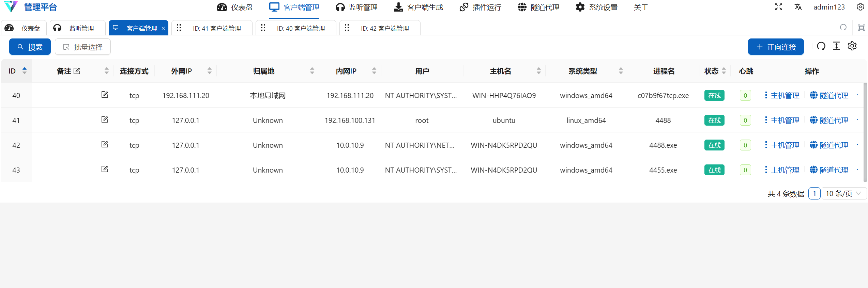Open 主机管理 for client ID 43
The height and width of the screenshot is (288, 868).
782,170
